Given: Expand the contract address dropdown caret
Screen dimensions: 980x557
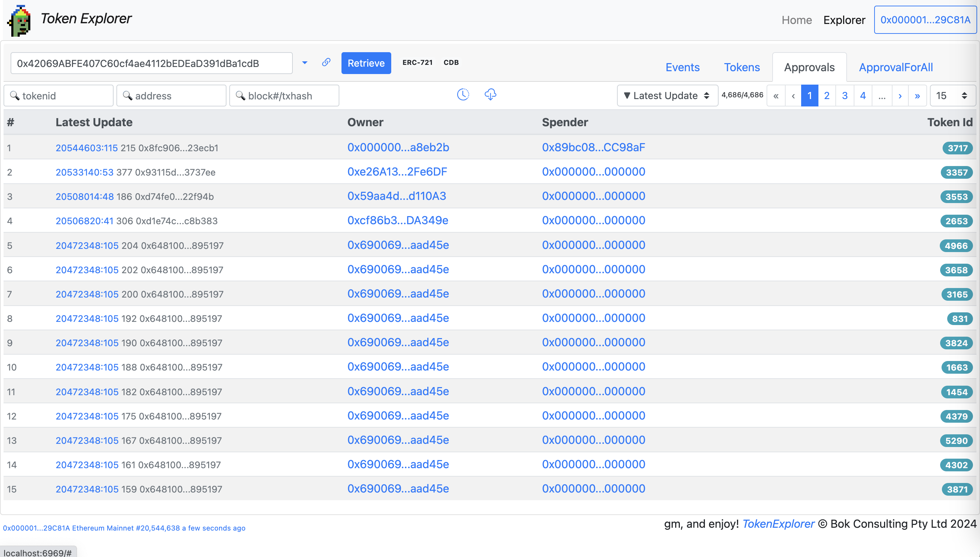Looking at the screenshot, I should click(x=305, y=63).
